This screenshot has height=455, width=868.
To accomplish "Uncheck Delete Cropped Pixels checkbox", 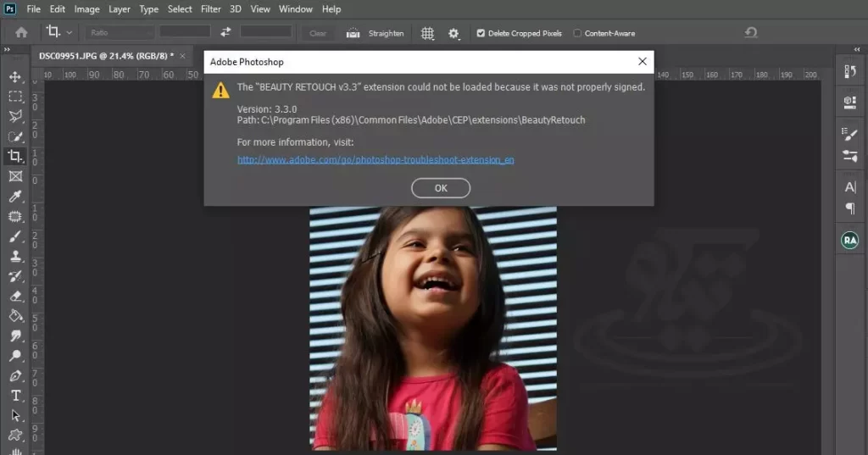I will 481,33.
